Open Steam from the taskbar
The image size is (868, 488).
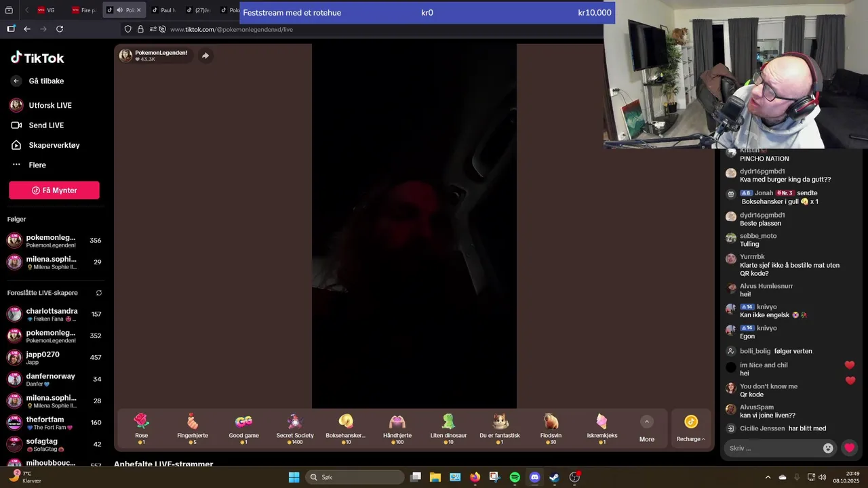coord(554,477)
